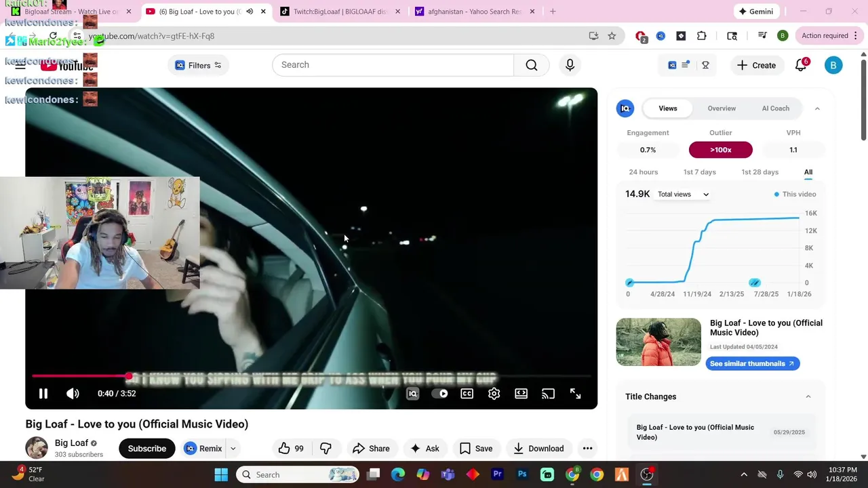The height and width of the screenshot is (488, 868).
Task: Click second edit marker on views chart
Action: (755, 283)
